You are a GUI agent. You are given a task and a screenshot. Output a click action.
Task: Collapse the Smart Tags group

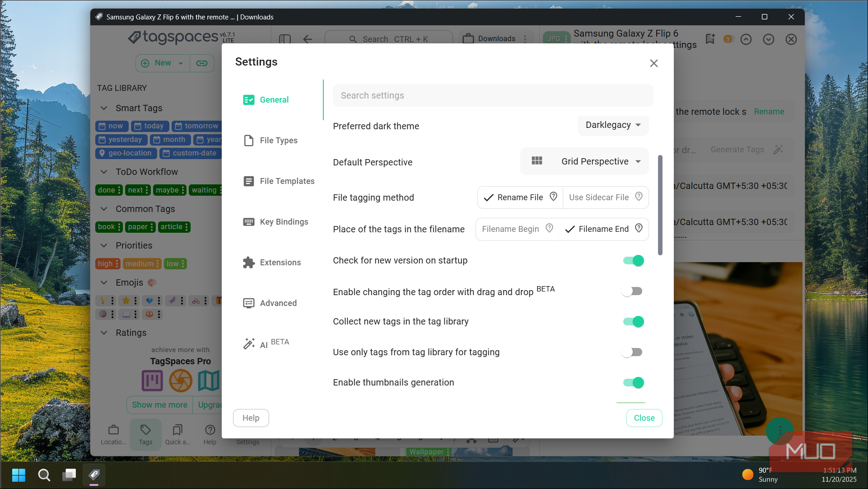point(104,108)
